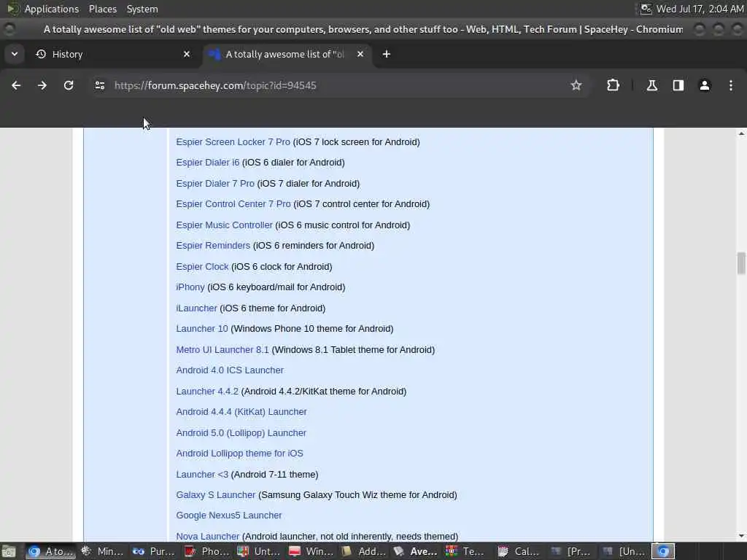Reload the current page
Screen dimensions: 747x560
pyautogui.click(x=69, y=85)
